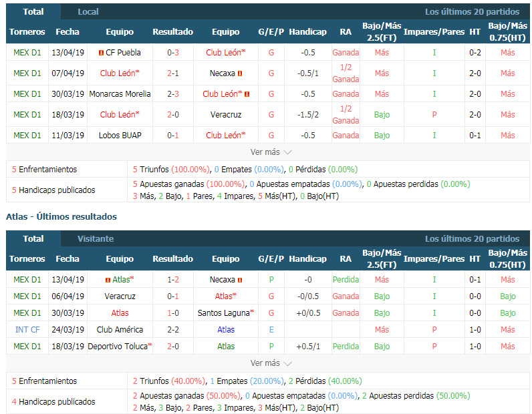Click result 0-3 for CF Puebla match
The width and height of the screenshot is (532, 414).
173,53
